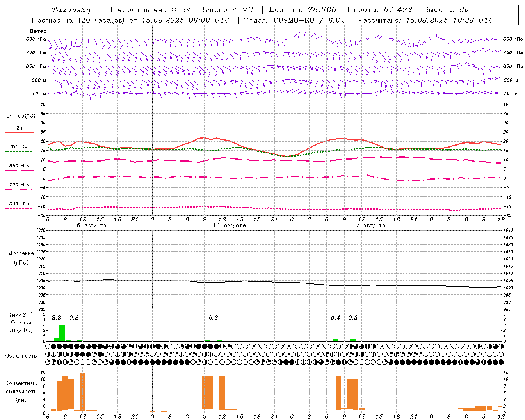Select computed time 15.08.2025 10:38 UTC

450,20
